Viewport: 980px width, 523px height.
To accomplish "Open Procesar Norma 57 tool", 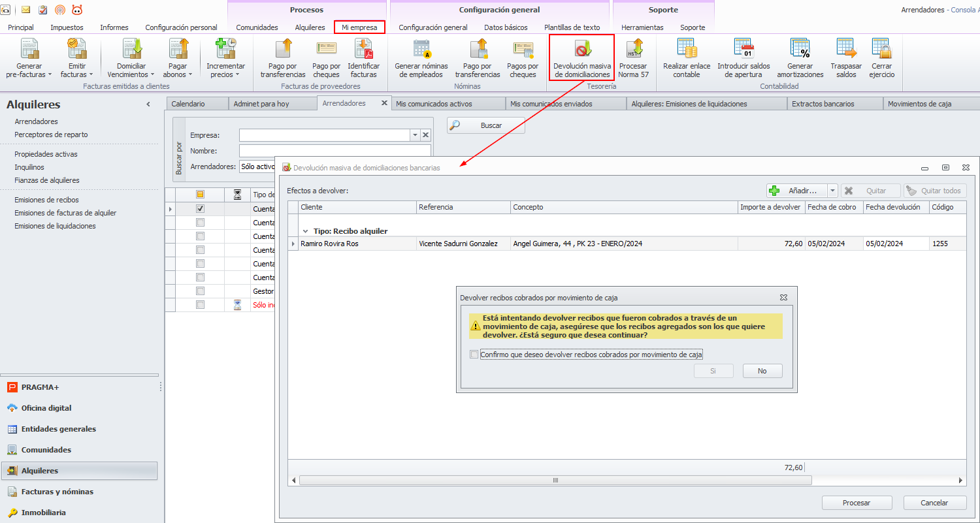I will point(633,50).
